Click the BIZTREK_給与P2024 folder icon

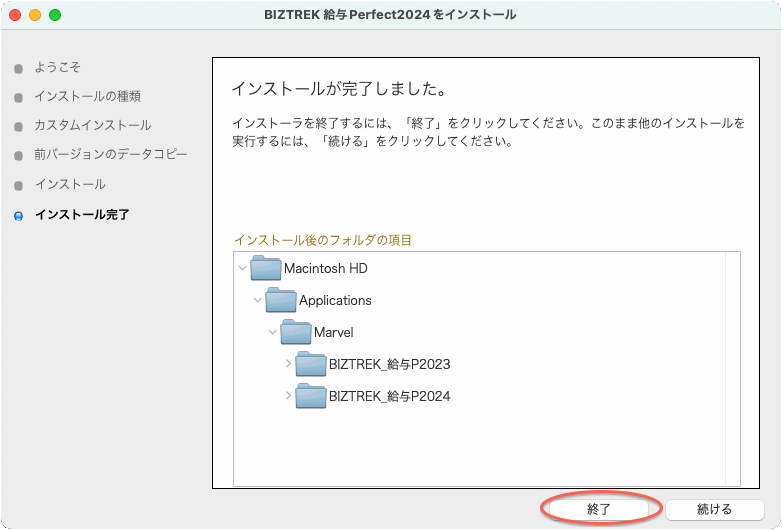pyautogui.click(x=311, y=396)
